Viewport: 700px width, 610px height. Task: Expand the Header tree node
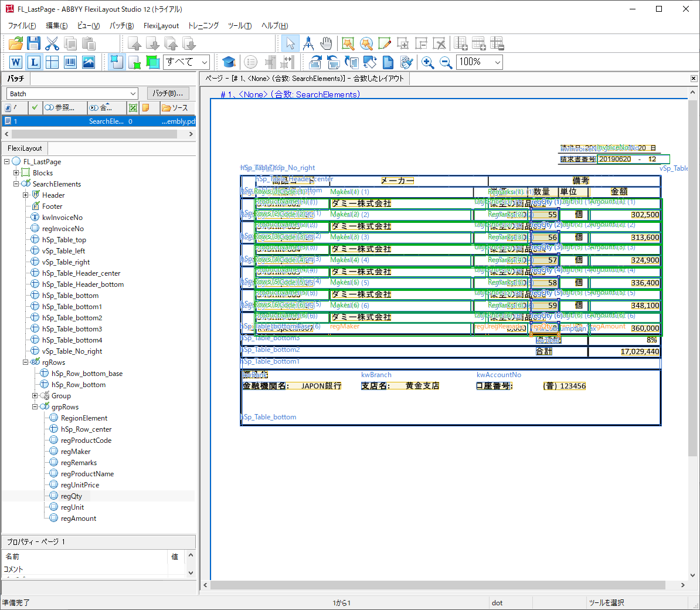click(25, 195)
